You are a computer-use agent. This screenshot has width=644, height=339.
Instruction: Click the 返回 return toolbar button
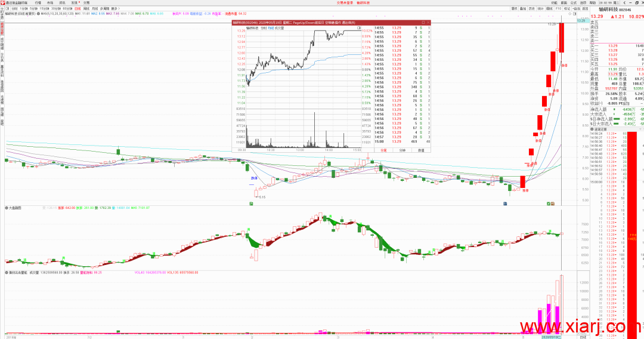586,8
